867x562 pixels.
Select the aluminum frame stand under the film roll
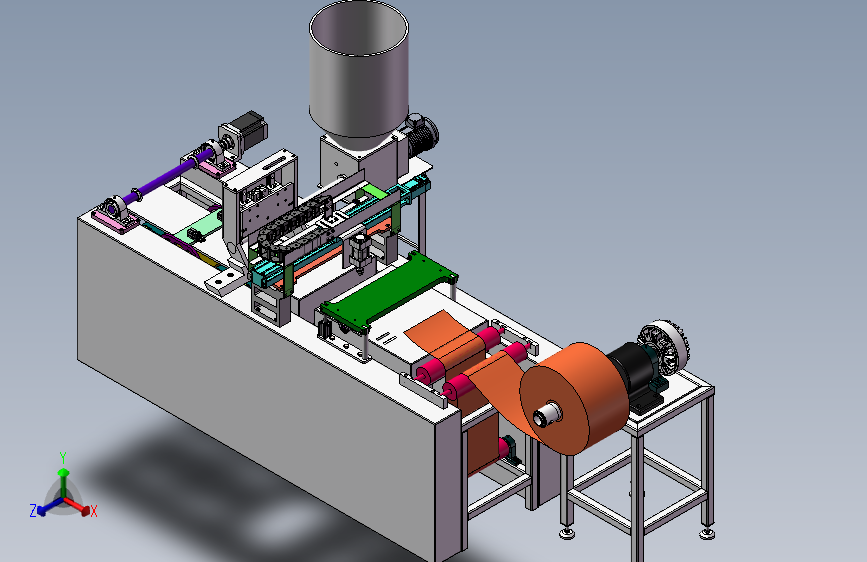(x=639, y=467)
